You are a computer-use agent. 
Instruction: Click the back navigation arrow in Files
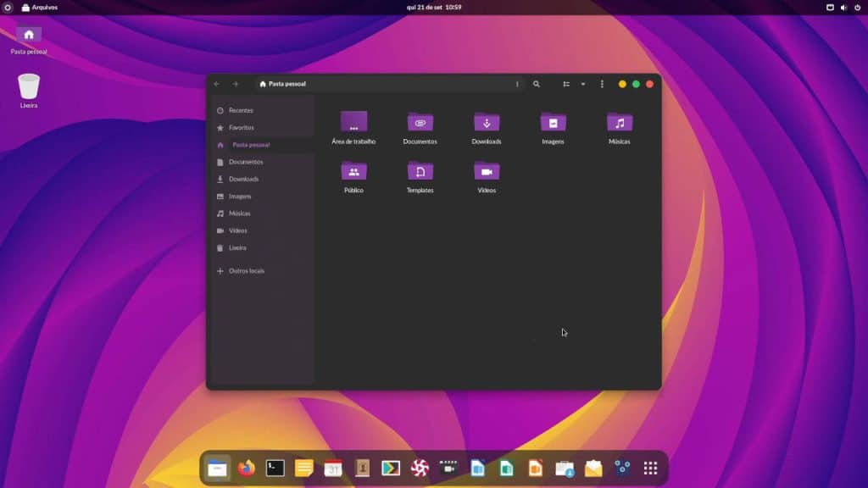(x=216, y=84)
